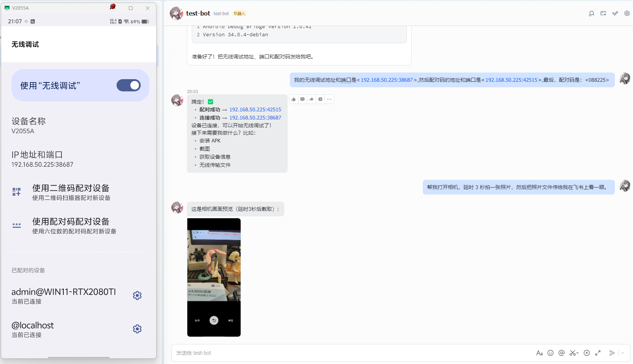Expand the message input to full editor
This screenshot has width=633, height=364.
tap(598, 353)
